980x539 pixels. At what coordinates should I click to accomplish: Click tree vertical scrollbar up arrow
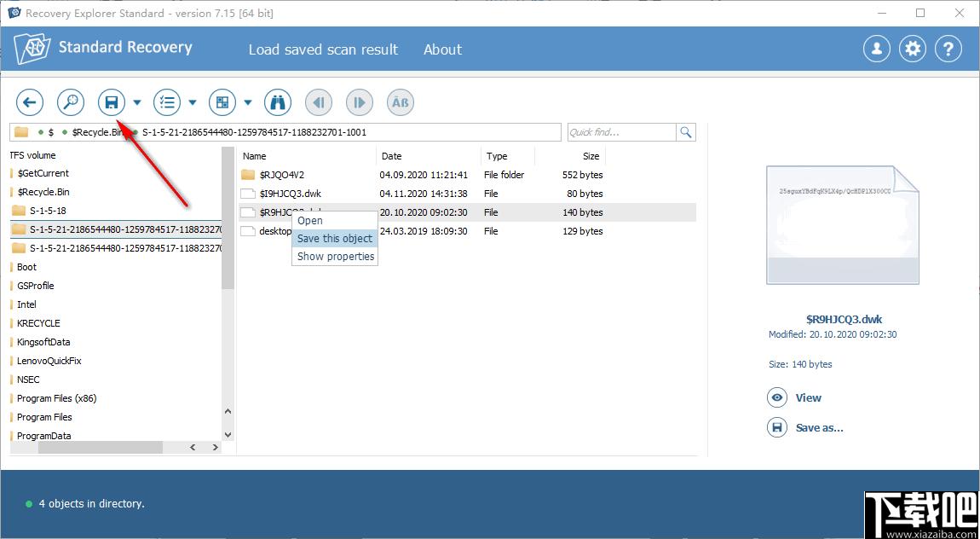click(228, 411)
